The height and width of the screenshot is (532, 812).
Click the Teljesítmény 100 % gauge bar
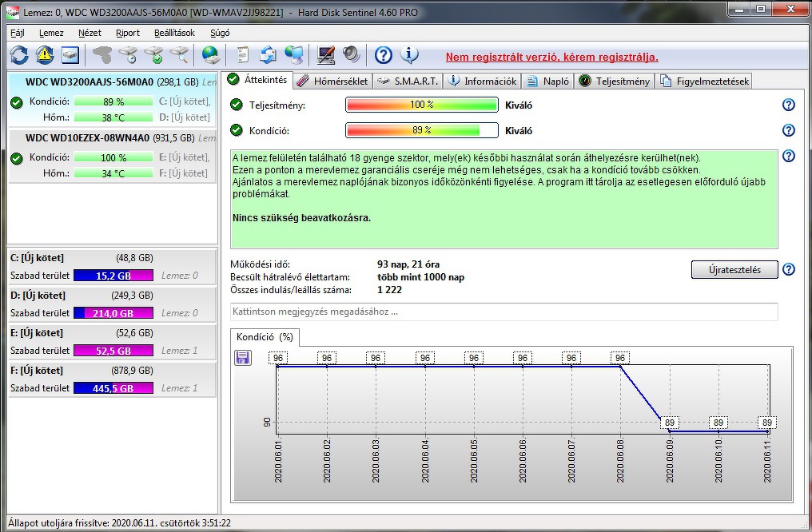coord(421,105)
